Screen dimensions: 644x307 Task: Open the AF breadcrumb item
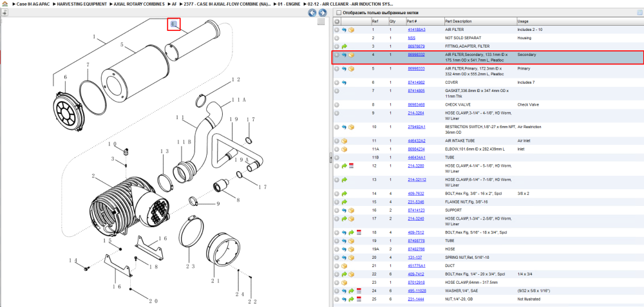(174, 4)
